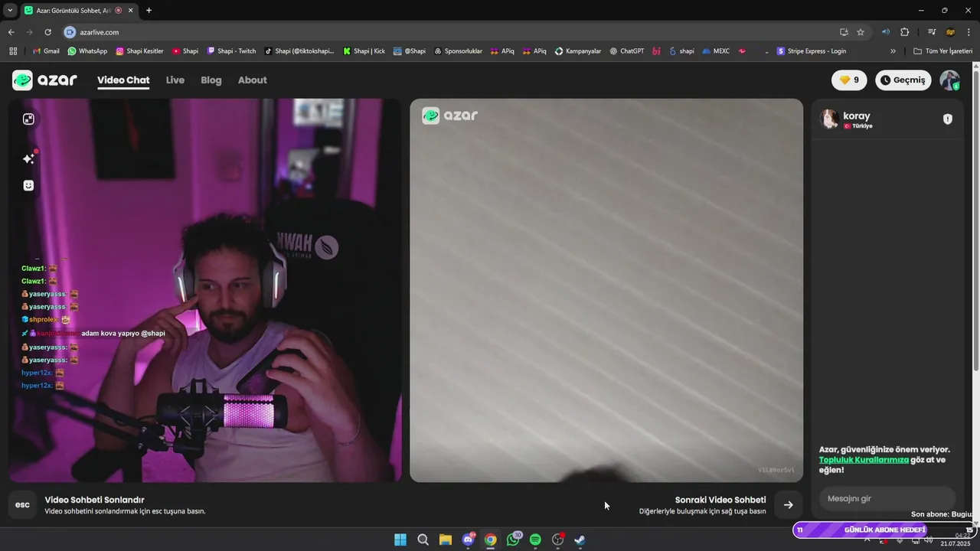Expand hidden bookmarks chevron
This screenshot has width=980, height=551.
click(893, 51)
